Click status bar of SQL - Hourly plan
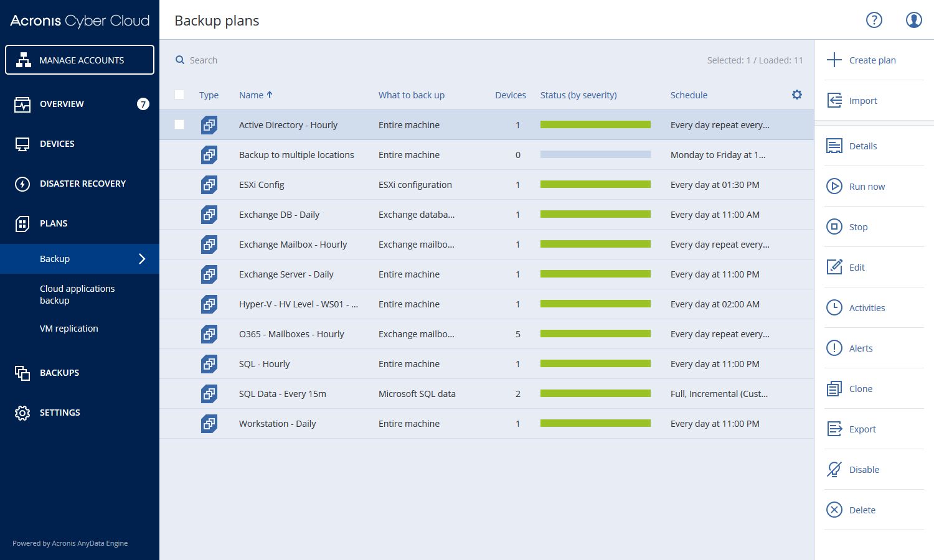 coord(595,363)
